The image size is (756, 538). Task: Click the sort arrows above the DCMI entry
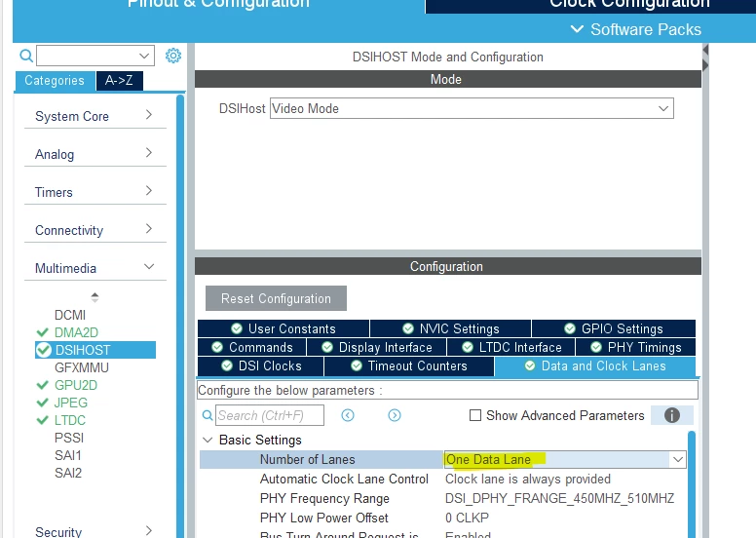tap(94, 297)
